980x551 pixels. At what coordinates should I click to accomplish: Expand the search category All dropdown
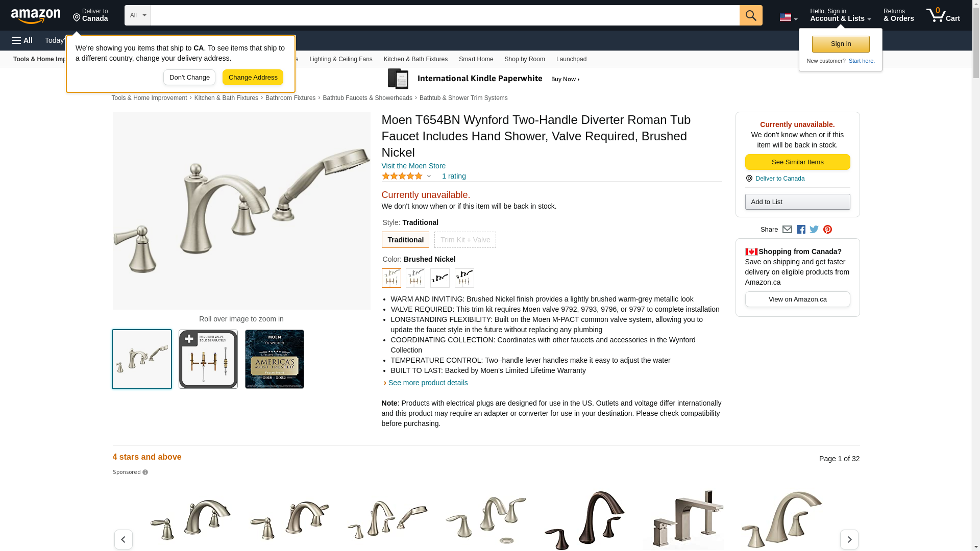(138, 15)
